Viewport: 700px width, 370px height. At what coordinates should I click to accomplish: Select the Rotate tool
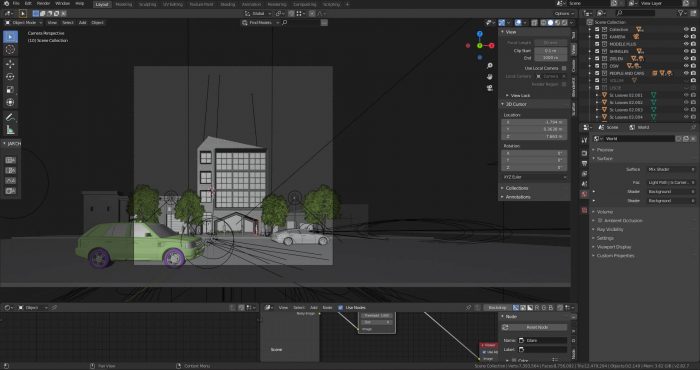(x=10, y=77)
